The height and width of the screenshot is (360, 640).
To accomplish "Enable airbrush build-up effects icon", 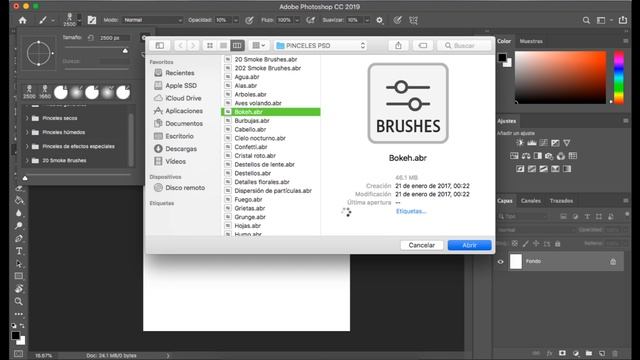I will pyautogui.click(x=311, y=20).
